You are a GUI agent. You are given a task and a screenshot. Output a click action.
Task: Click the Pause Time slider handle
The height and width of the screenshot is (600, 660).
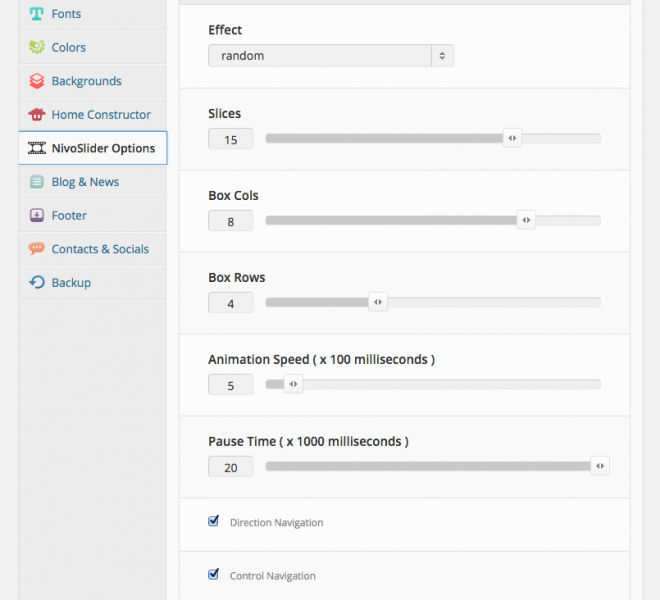[599, 466]
